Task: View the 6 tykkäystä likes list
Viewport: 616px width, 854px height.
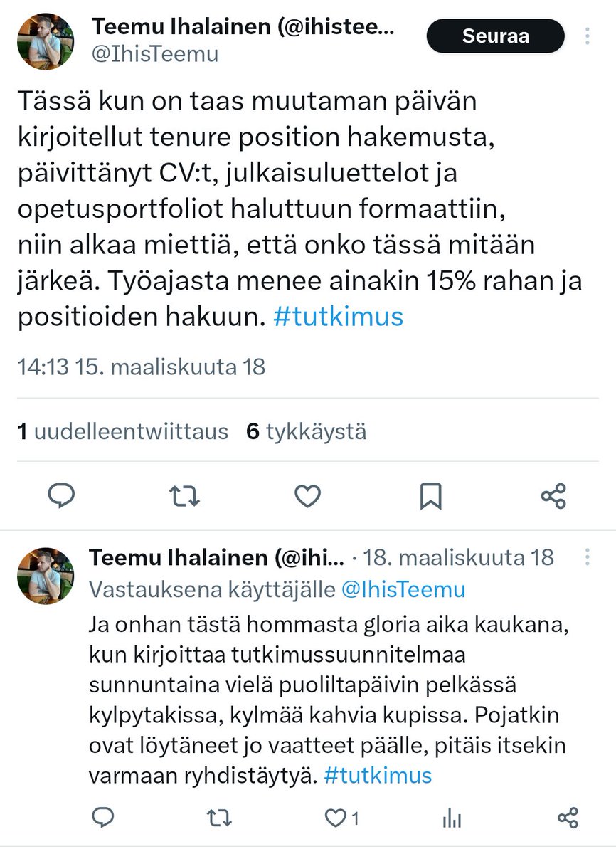Action: tap(306, 431)
